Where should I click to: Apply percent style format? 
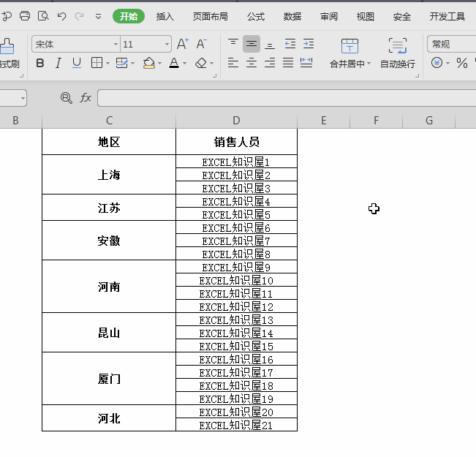[x=461, y=63]
